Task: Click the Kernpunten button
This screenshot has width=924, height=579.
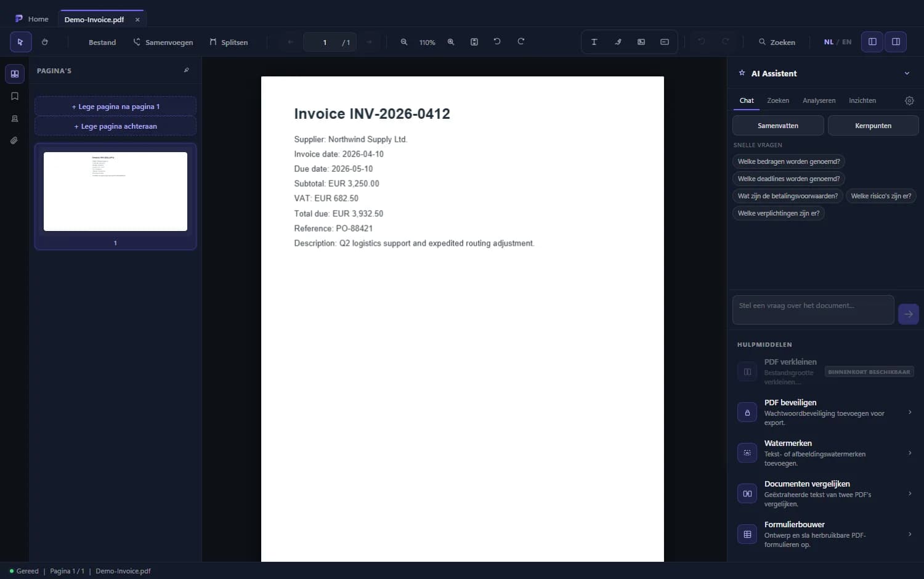Action: [873, 126]
